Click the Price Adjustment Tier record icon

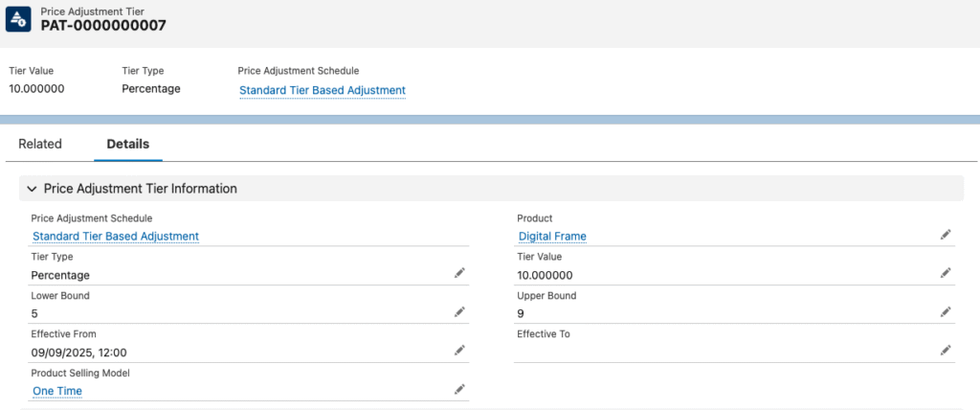[19, 19]
